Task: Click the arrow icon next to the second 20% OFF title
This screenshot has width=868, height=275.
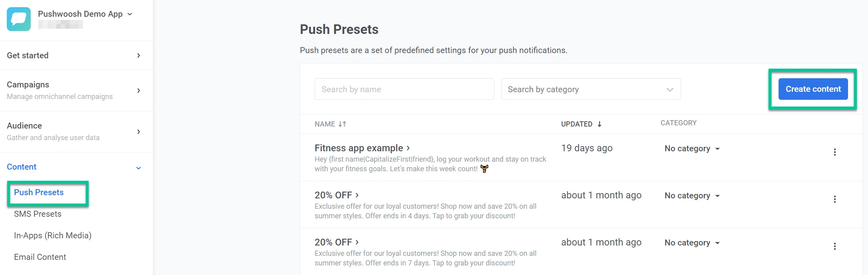Action: (x=357, y=242)
